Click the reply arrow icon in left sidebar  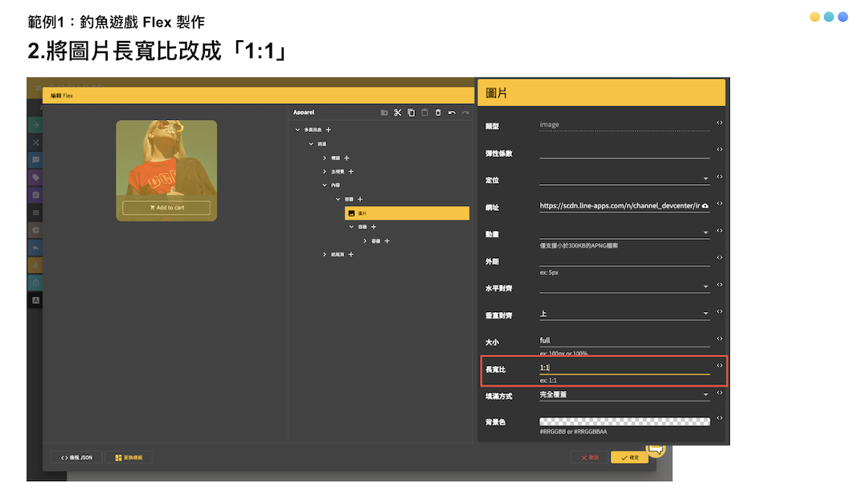(x=35, y=248)
